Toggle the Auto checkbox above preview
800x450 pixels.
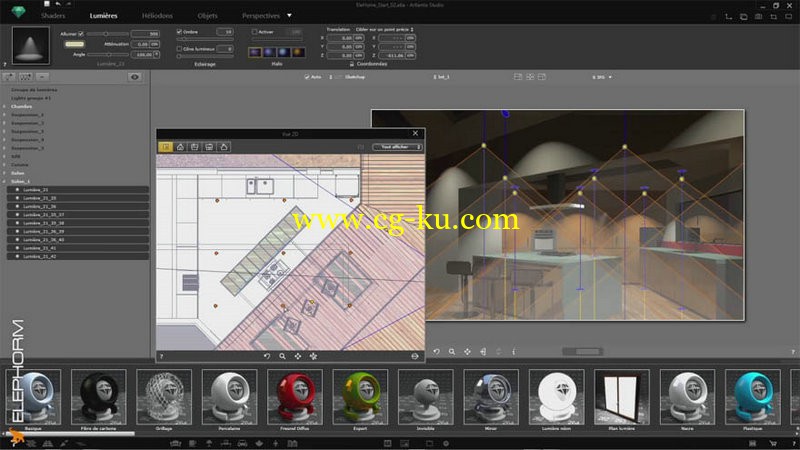tap(307, 77)
